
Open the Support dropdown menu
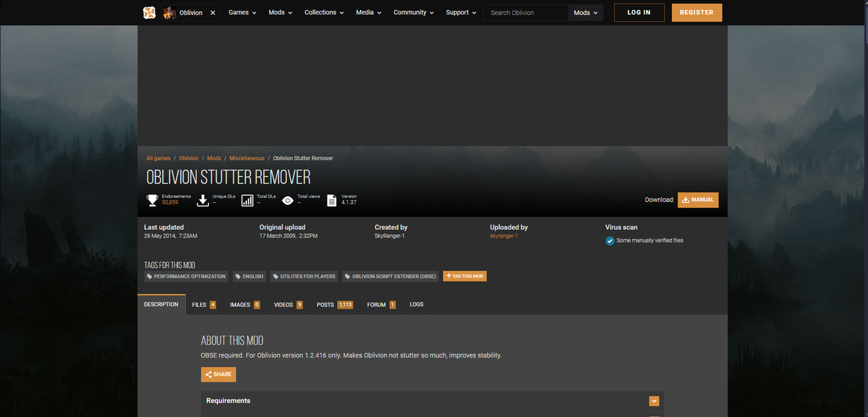click(x=461, y=12)
